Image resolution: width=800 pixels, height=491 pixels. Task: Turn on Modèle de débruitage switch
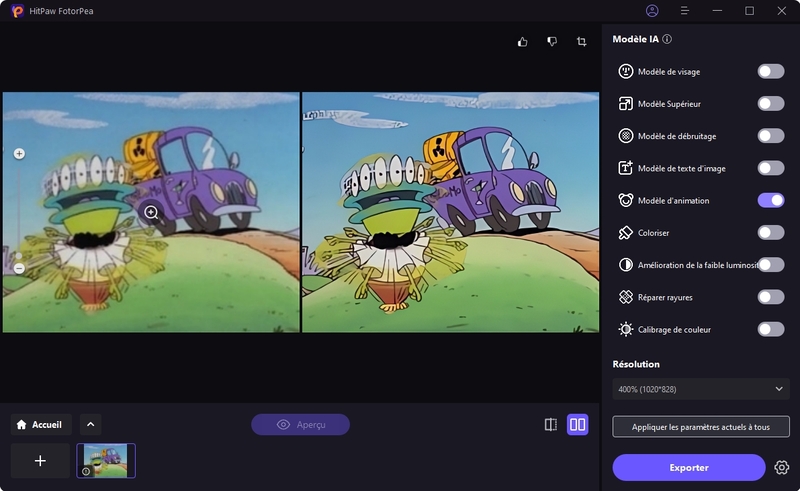771,136
